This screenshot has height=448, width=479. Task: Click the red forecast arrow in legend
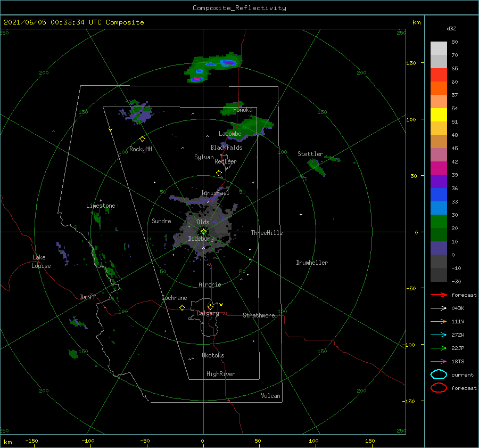[439, 295]
